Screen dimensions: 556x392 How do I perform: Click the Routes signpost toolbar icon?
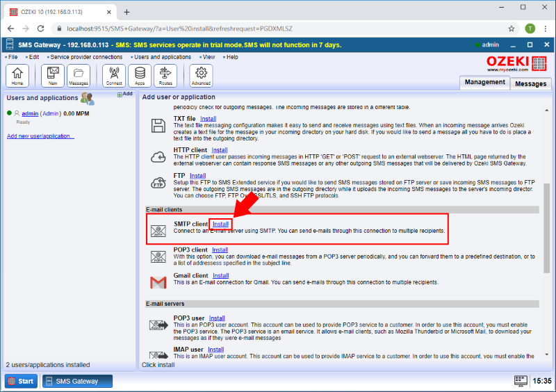tap(165, 76)
